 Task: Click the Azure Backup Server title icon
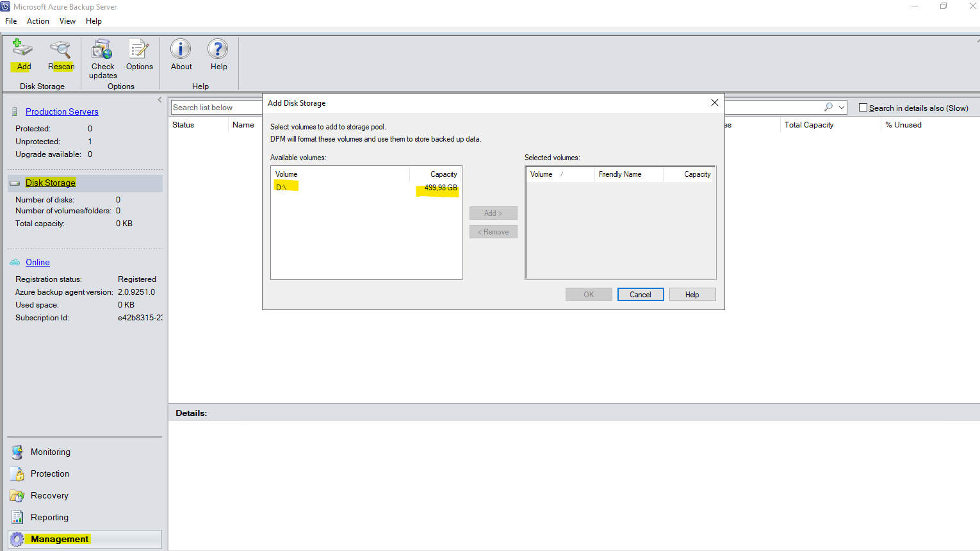click(5, 6)
